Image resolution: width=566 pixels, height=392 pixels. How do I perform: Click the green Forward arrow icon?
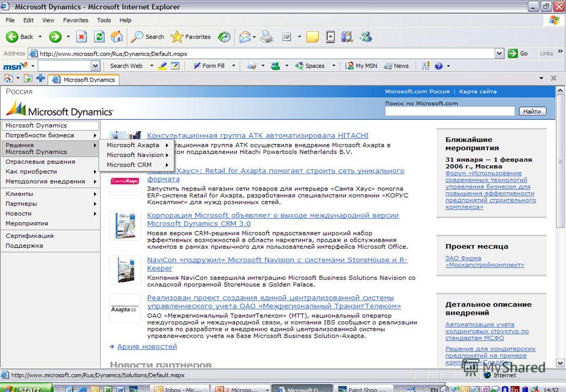pyautogui.click(x=55, y=36)
